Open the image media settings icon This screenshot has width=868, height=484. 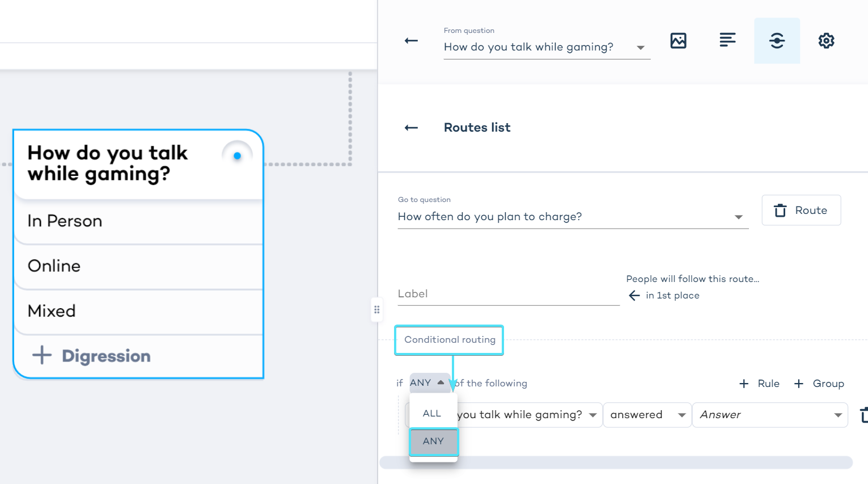click(x=678, y=41)
